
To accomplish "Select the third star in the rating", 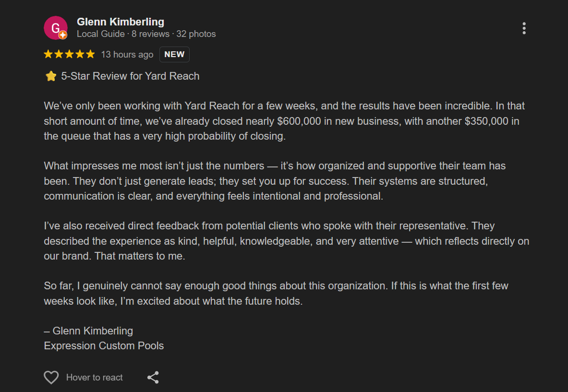I will point(69,54).
